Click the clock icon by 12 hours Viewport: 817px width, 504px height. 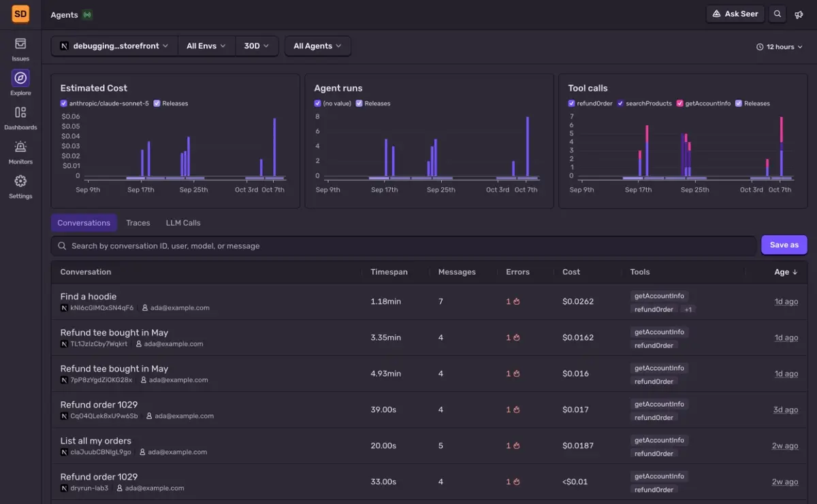coord(760,47)
